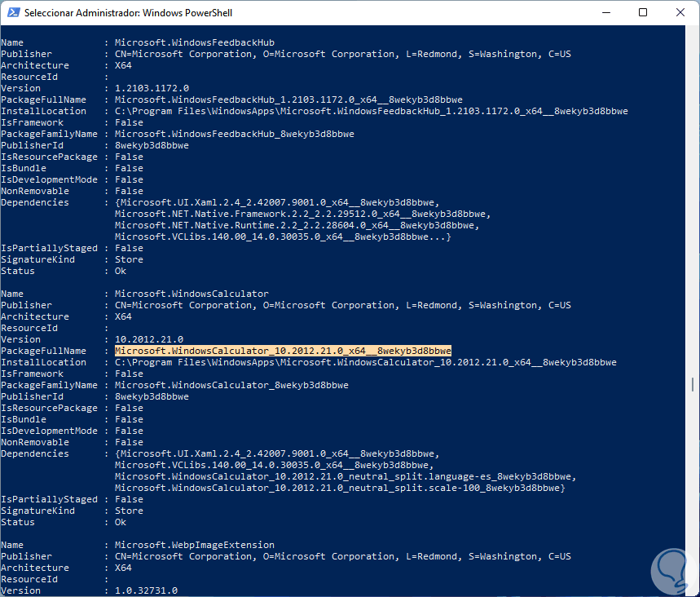700x597 pixels.
Task: Click Status value 'Ok' for WindowsCalculator
Action: pos(121,522)
